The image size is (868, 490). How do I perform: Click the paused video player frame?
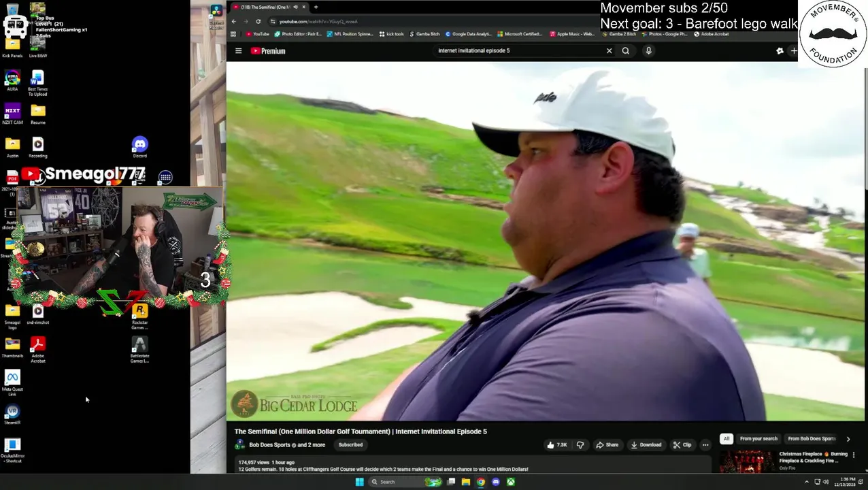546,242
